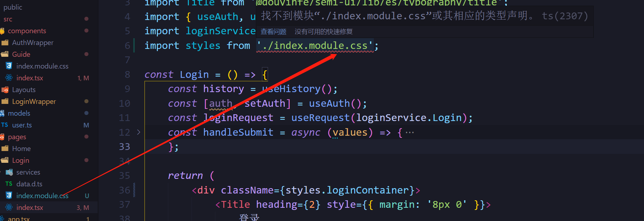The height and width of the screenshot is (221, 644).
Task: Open user.ts file
Action: pyautogui.click(x=22, y=125)
